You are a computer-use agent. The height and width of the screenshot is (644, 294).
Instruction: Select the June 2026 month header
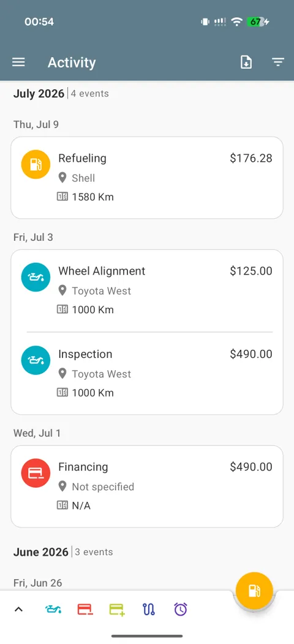(x=40, y=551)
